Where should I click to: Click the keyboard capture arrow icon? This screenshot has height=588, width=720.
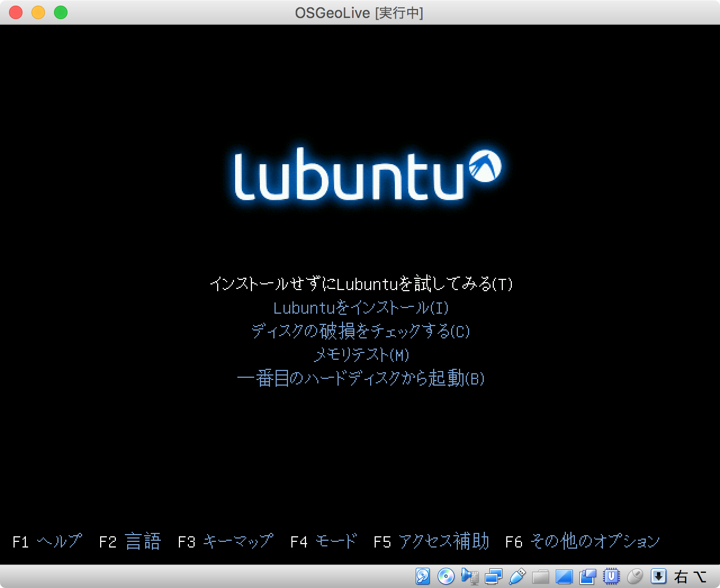[x=659, y=576]
